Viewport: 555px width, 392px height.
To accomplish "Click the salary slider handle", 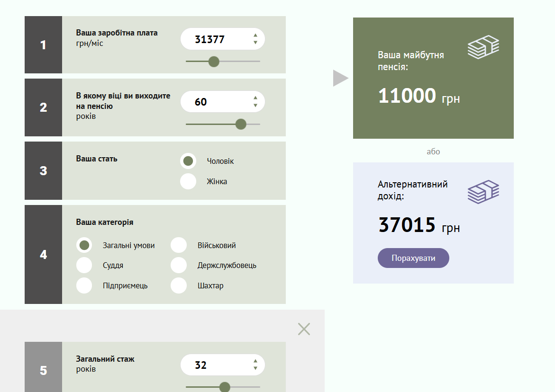I will coord(214,62).
